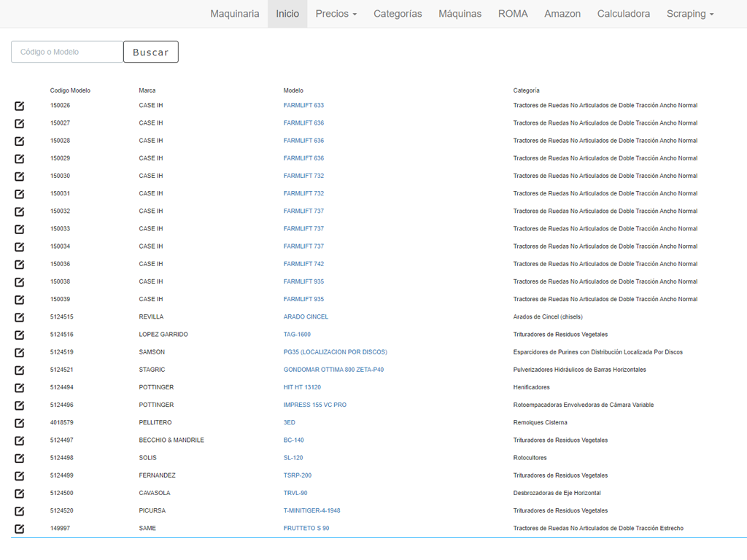Open FARMLIFT 742 model link

303,264
